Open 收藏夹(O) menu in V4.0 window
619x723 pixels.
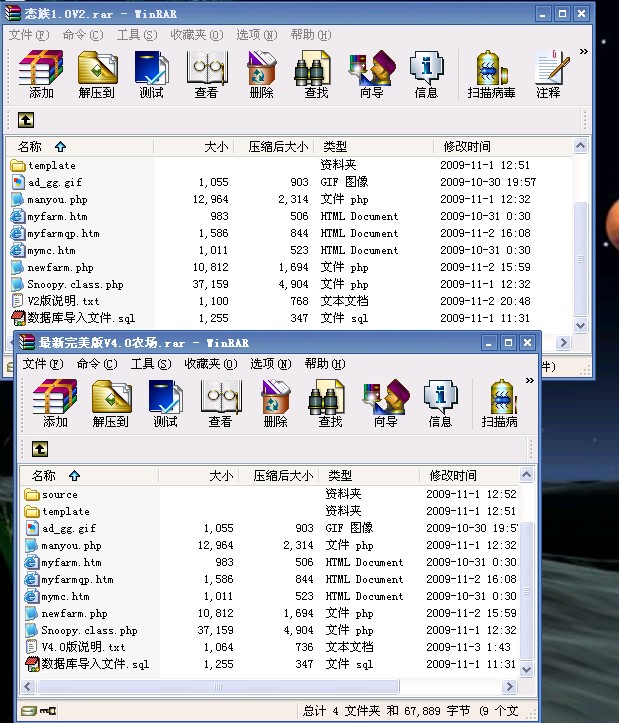211,364
